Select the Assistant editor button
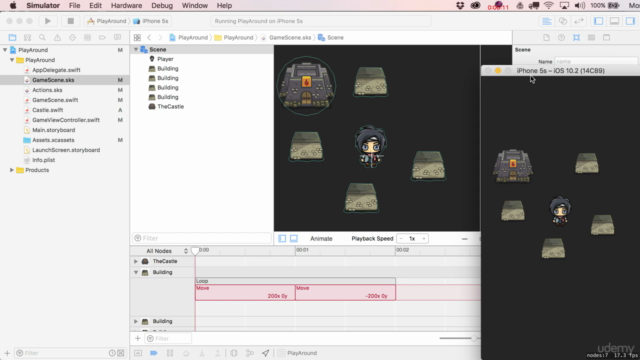The image size is (640, 360). (563, 21)
